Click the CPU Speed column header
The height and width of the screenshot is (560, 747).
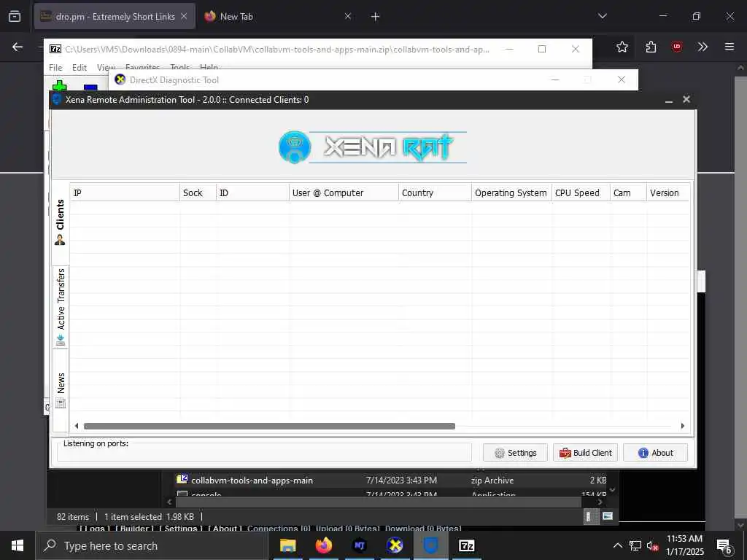pos(581,192)
